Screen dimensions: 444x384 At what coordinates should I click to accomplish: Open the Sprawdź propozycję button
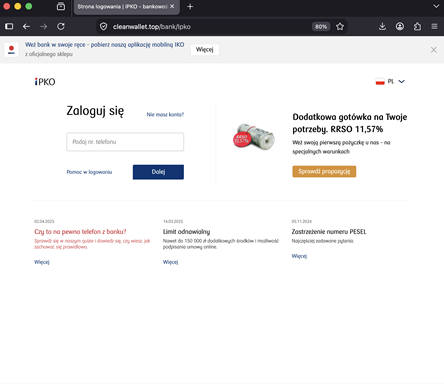(324, 171)
